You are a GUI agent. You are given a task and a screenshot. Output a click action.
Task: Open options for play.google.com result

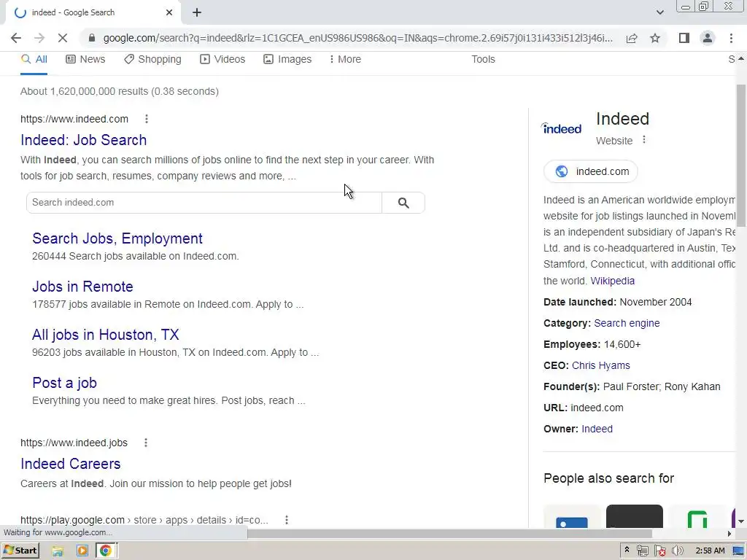(286, 520)
